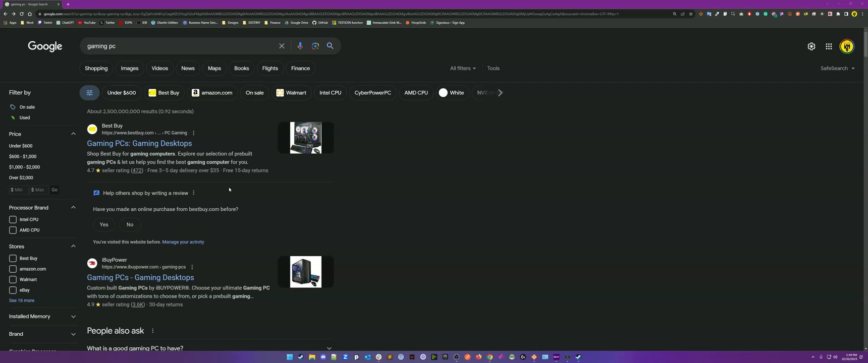Reload the page in Chrome

pos(22,14)
